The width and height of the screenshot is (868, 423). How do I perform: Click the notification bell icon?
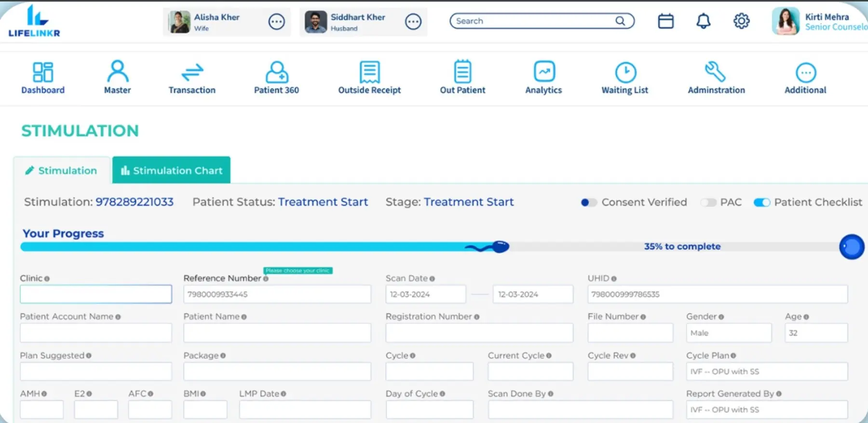click(x=703, y=21)
